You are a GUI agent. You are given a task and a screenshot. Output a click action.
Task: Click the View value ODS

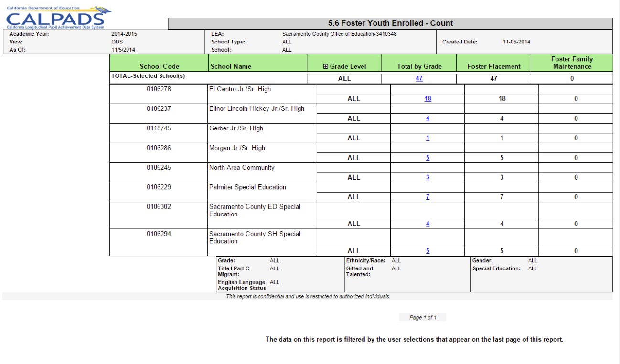(x=117, y=42)
